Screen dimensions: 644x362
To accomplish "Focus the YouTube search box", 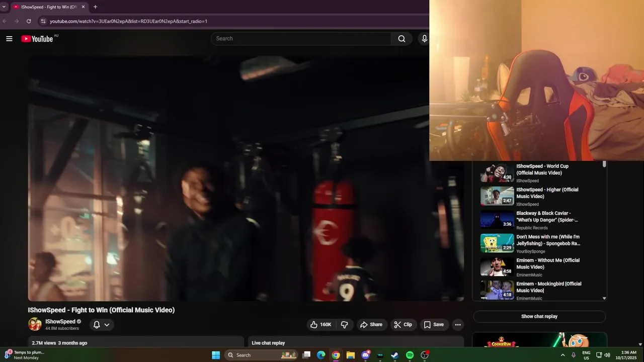I will (x=301, y=39).
